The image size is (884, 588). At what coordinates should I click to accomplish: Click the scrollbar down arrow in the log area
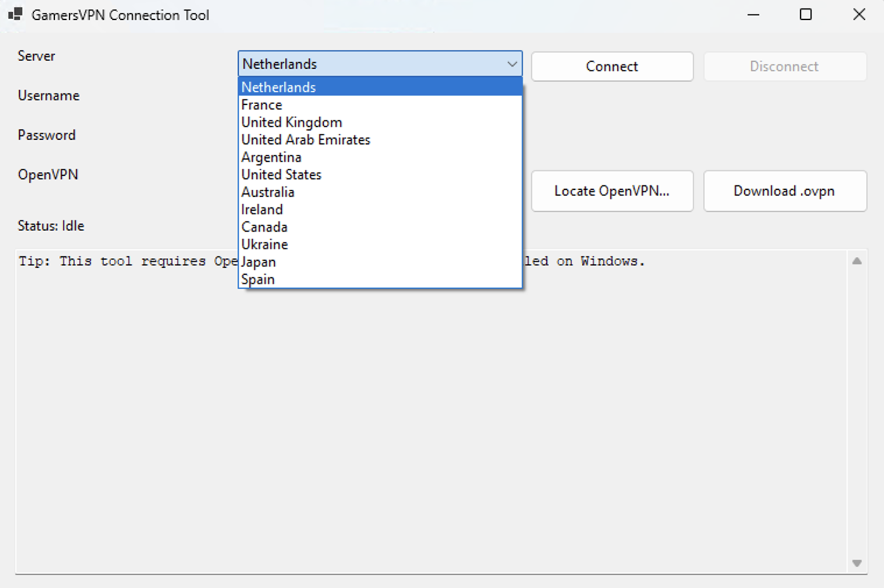click(x=857, y=563)
